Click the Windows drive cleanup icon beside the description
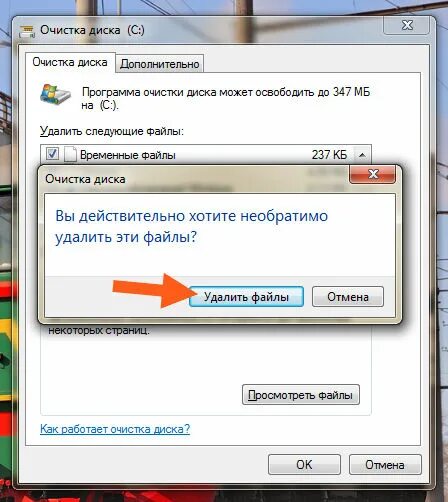Screen dimensions: 448x502 point(55,95)
